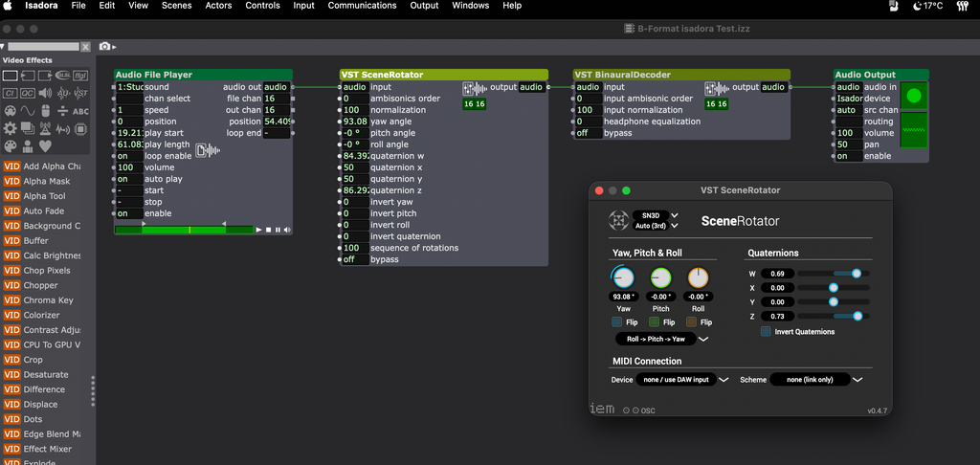Clear the toolbox search with X button
The width and height of the screenshot is (980, 465).
tap(85, 47)
